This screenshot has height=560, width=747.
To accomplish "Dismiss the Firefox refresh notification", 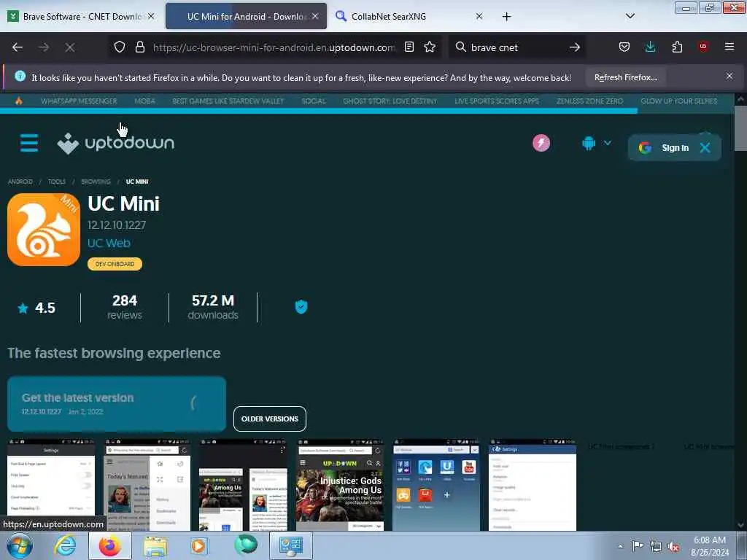I will pyautogui.click(x=729, y=76).
